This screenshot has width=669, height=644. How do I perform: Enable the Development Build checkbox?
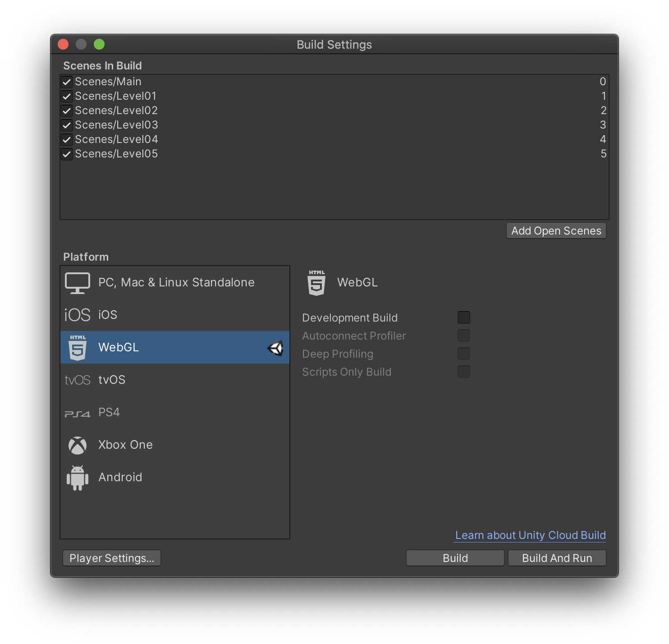[464, 317]
